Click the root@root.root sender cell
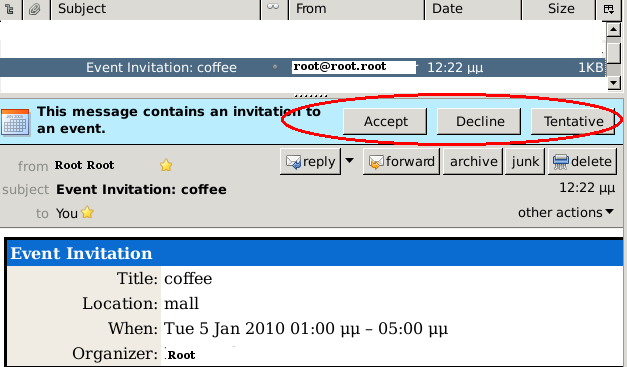The image size is (627, 367). click(x=353, y=67)
